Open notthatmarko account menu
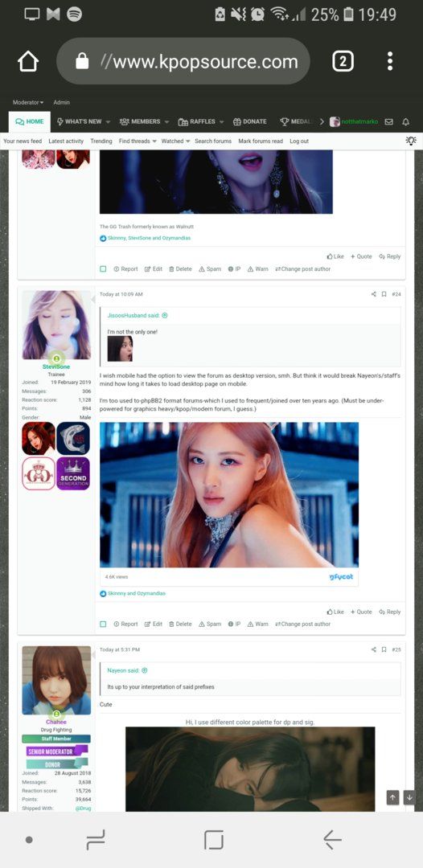Viewport: 423px width, 868px height. [354, 122]
